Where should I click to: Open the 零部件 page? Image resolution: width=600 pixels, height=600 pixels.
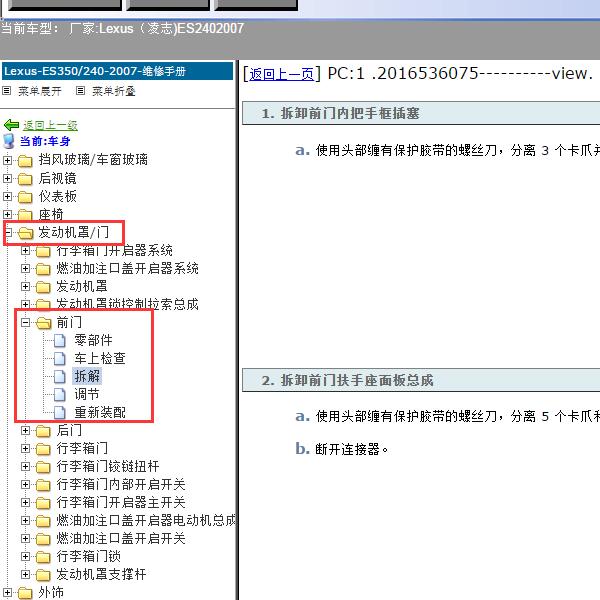tap(93, 340)
